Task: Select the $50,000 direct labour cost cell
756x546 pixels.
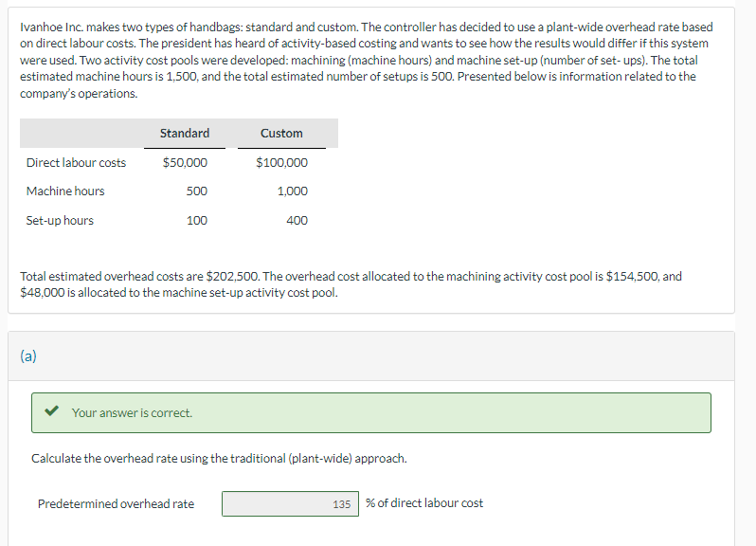Action: pyautogui.click(x=185, y=162)
